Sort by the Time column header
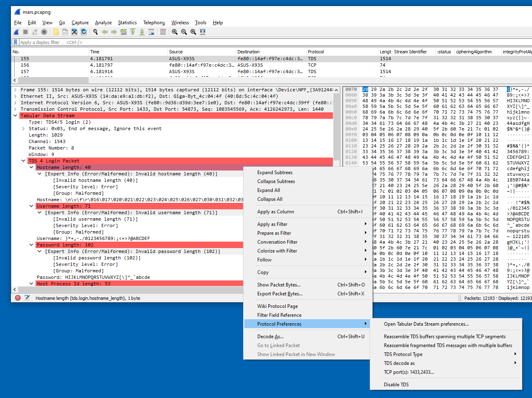This screenshot has width=532, height=398. tap(128, 52)
